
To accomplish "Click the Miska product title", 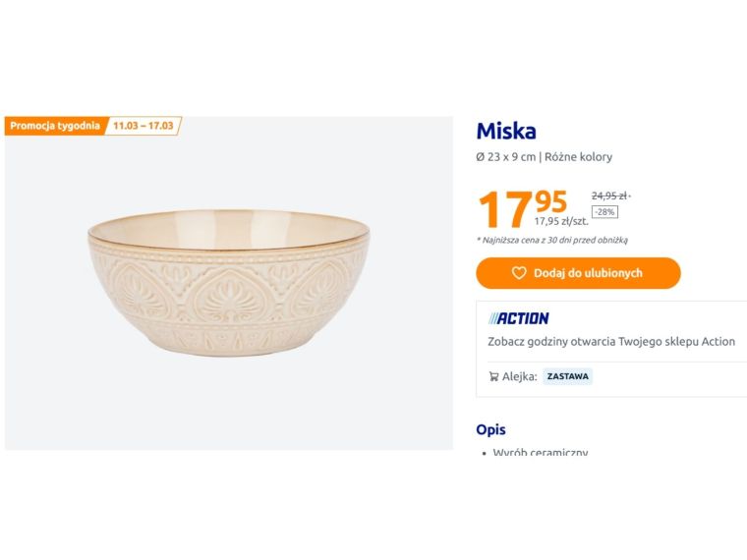I will pyautogui.click(x=506, y=131).
